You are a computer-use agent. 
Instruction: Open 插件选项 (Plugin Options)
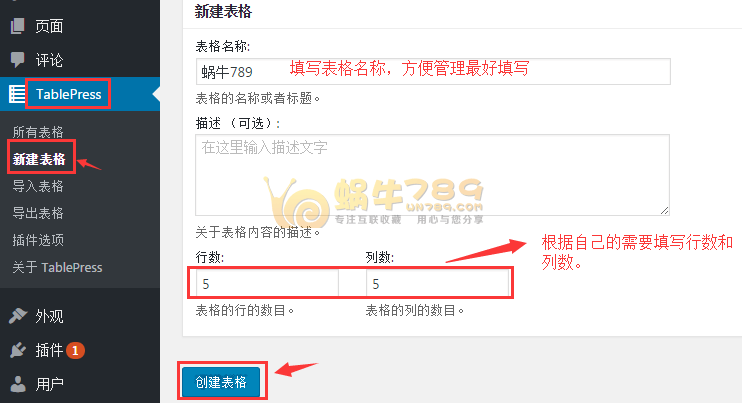click(x=38, y=240)
